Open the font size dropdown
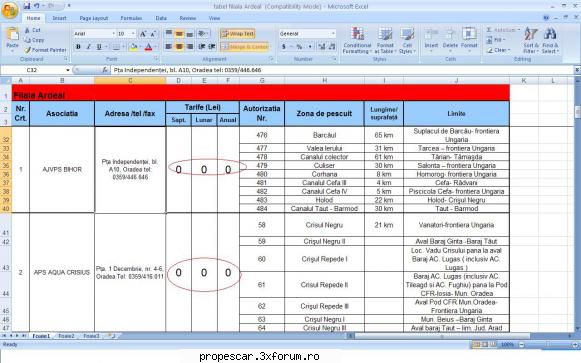Image resolution: width=581 pixels, height=363 pixels. coord(133,34)
